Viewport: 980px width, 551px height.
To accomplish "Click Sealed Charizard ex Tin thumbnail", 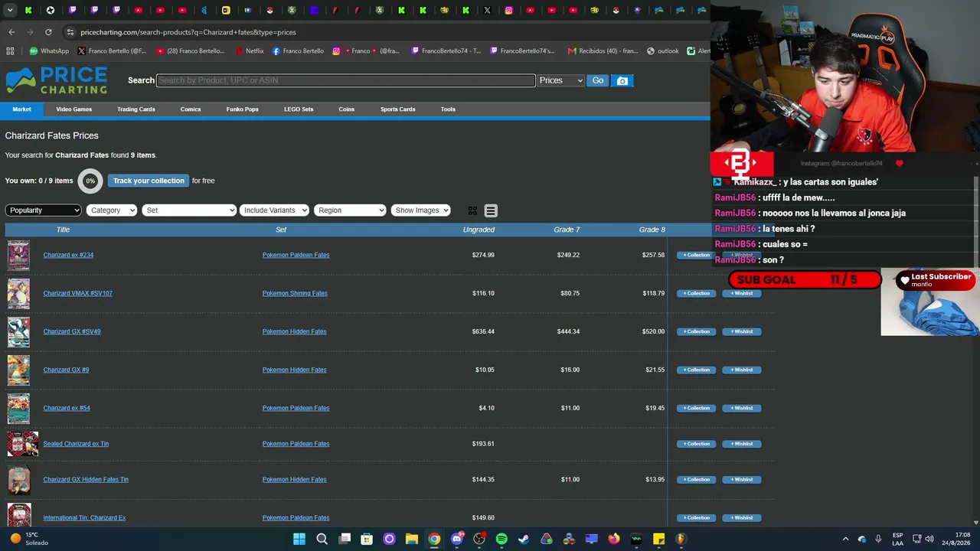I will (x=22, y=444).
